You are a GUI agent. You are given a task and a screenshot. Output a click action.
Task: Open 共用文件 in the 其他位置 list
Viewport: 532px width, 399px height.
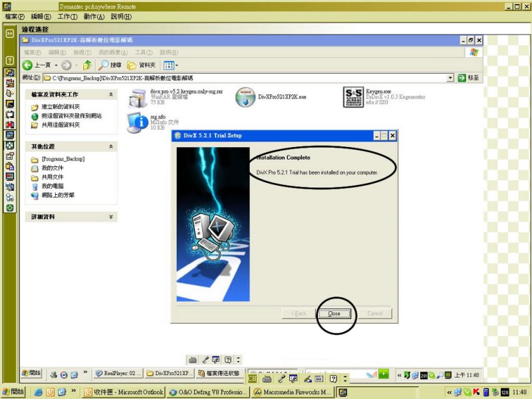(53, 177)
